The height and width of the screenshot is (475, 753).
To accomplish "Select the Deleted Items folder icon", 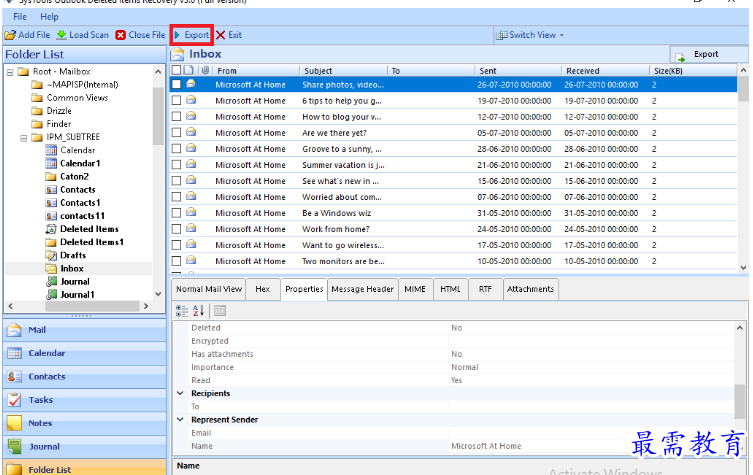I will (51, 229).
